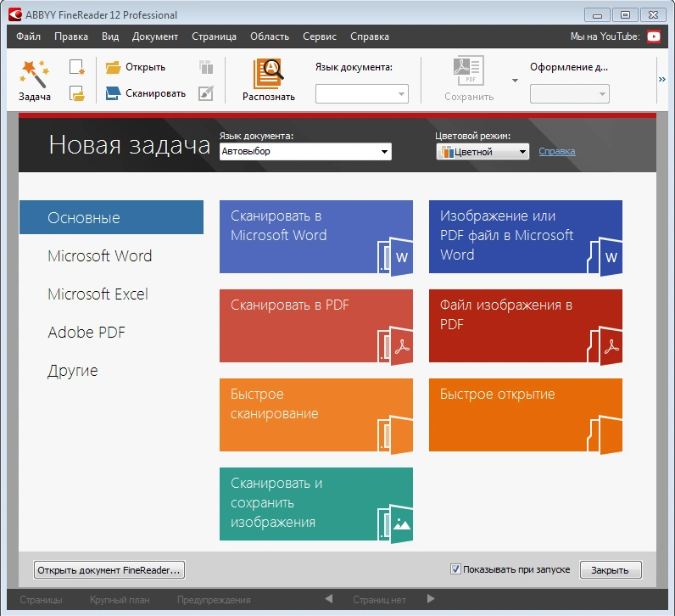Select the Основные task category
The image size is (675, 616).
pos(111,217)
